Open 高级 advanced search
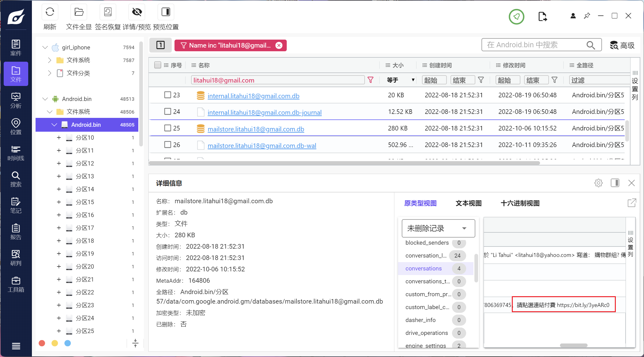 tap(622, 45)
